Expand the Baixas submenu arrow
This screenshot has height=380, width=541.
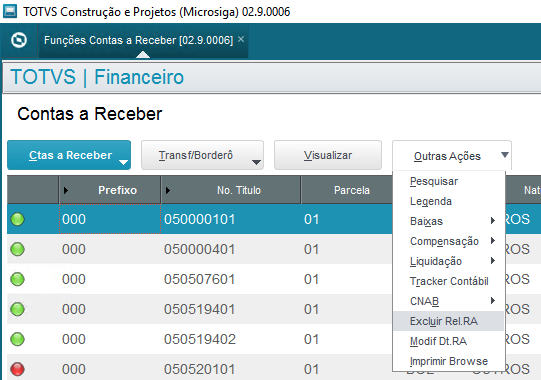pyautogui.click(x=493, y=221)
